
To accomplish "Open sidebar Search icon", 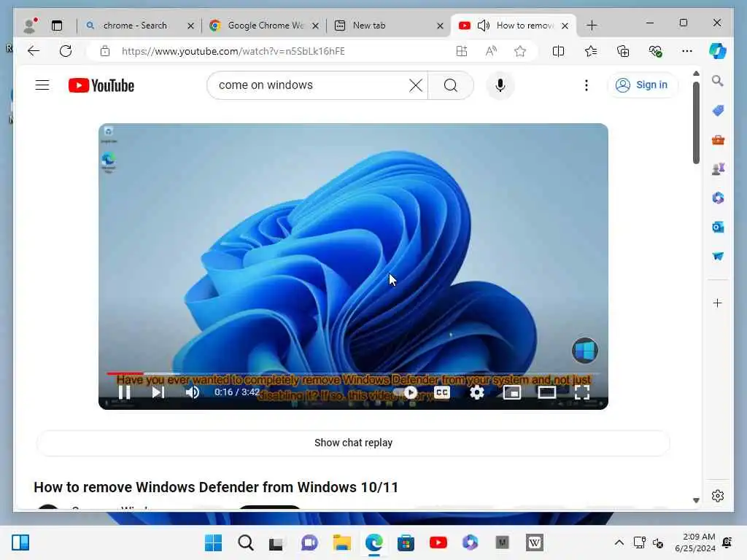I will click(718, 81).
